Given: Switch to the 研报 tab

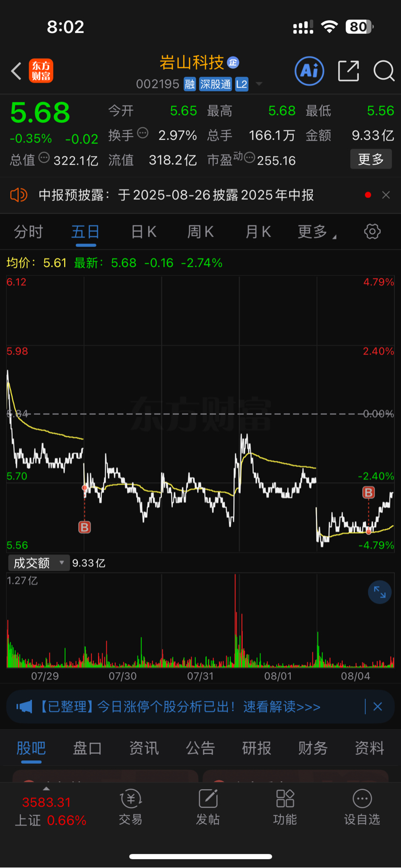Looking at the screenshot, I should pyautogui.click(x=256, y=748).
